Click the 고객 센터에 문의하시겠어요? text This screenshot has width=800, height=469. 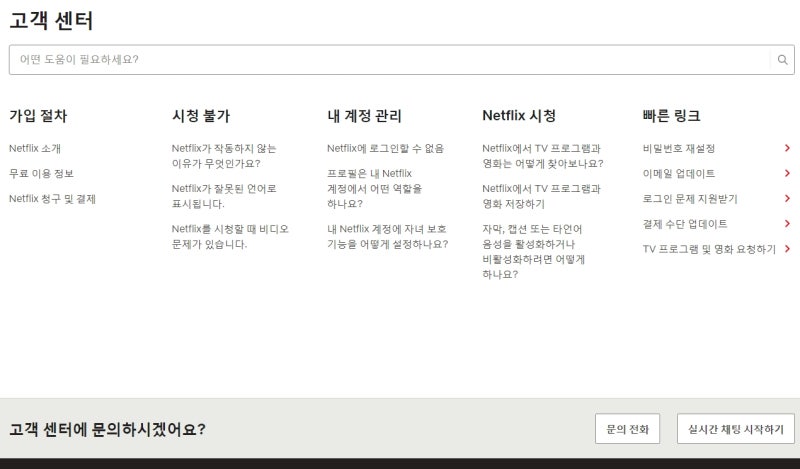pyautogui.click(x=107, y=429)
